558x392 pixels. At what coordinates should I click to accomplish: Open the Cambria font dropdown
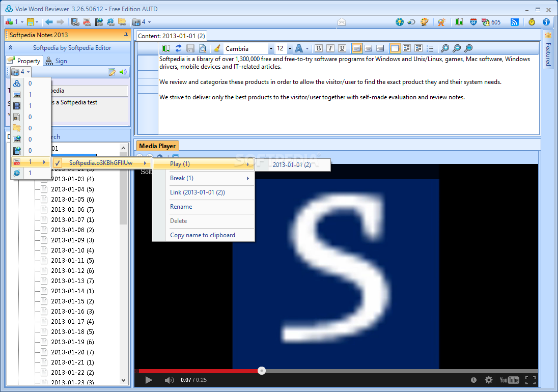click(271, 48)
